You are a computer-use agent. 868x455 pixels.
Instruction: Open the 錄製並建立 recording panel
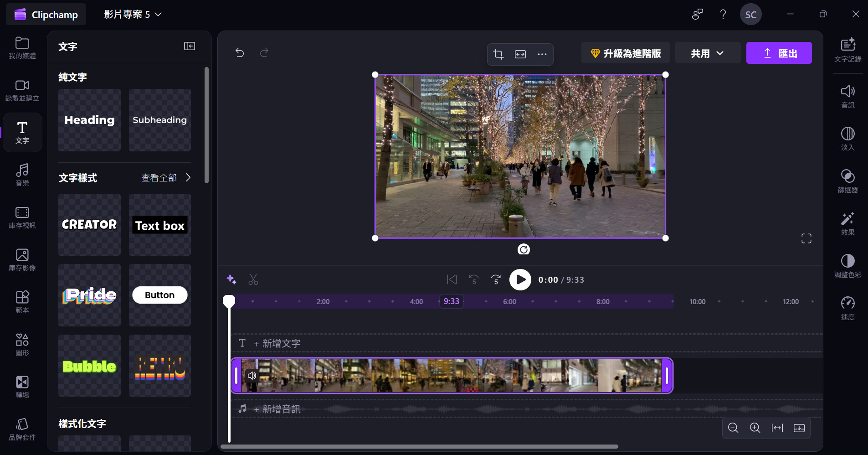pos(21,90)
